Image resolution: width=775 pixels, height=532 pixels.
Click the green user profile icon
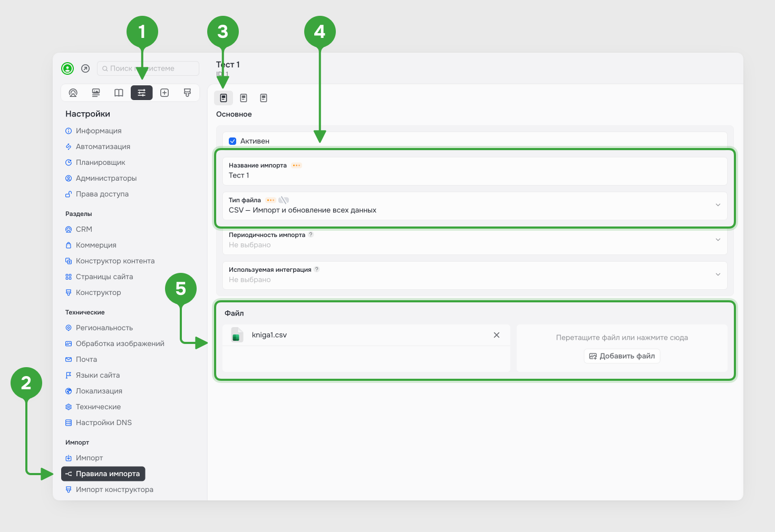[67, 68]
